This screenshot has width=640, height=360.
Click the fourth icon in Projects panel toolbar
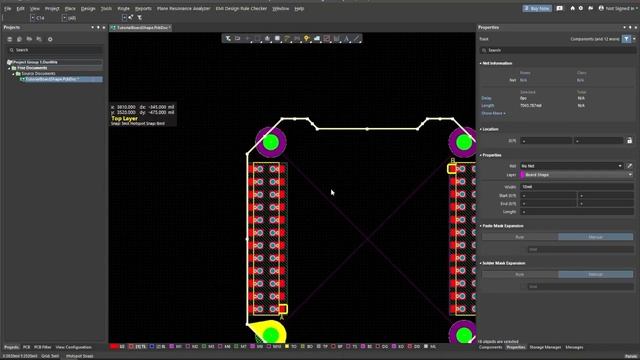[39, 39]
